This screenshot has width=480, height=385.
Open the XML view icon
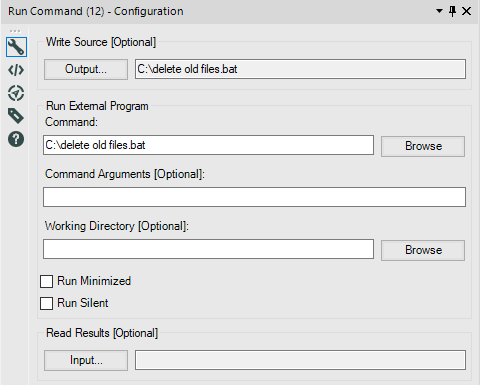coord(16,70)
